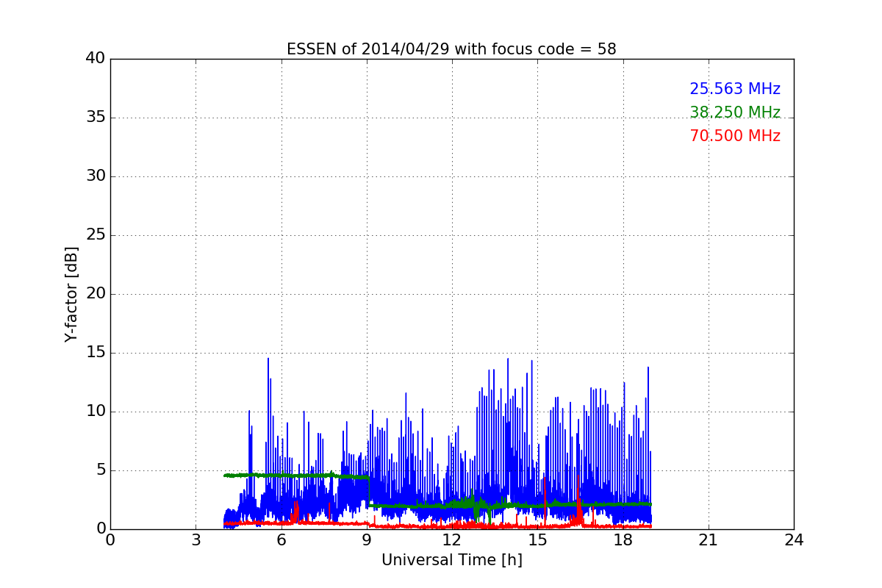Click y-axis tick label "20"

[x=95, y=294]
